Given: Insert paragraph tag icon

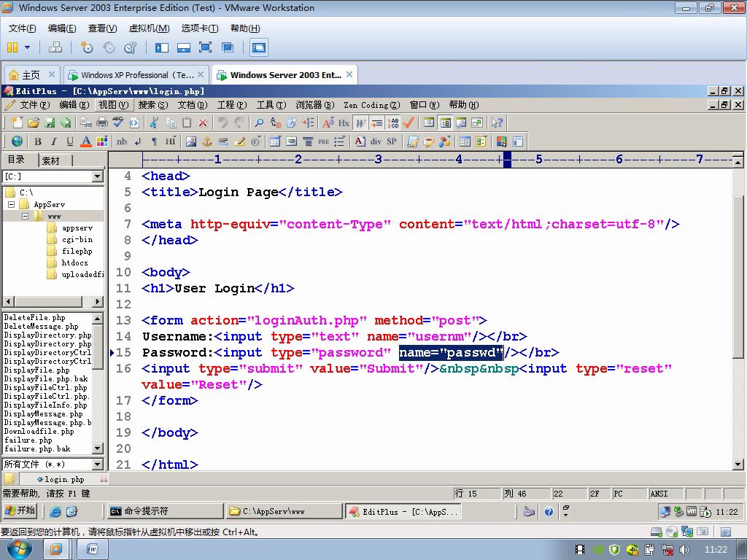Looking at the screenshot, I should [x=154, y=141].
